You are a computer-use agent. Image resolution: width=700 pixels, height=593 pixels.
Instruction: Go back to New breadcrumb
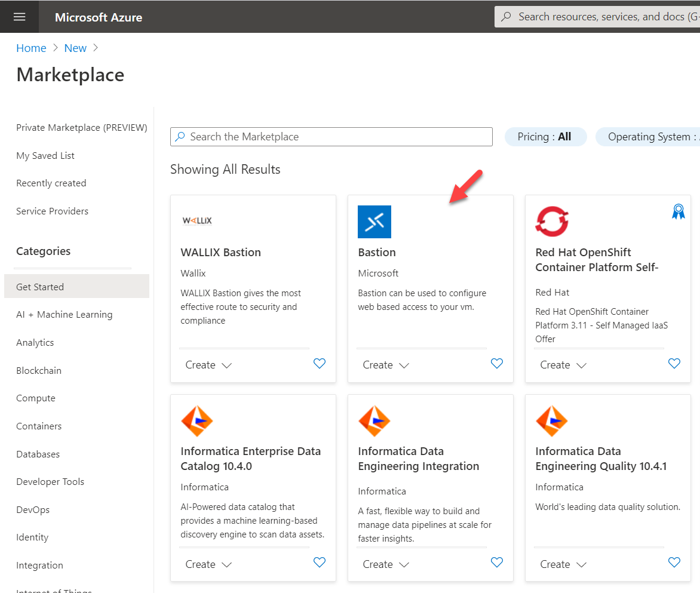point(75,48)
